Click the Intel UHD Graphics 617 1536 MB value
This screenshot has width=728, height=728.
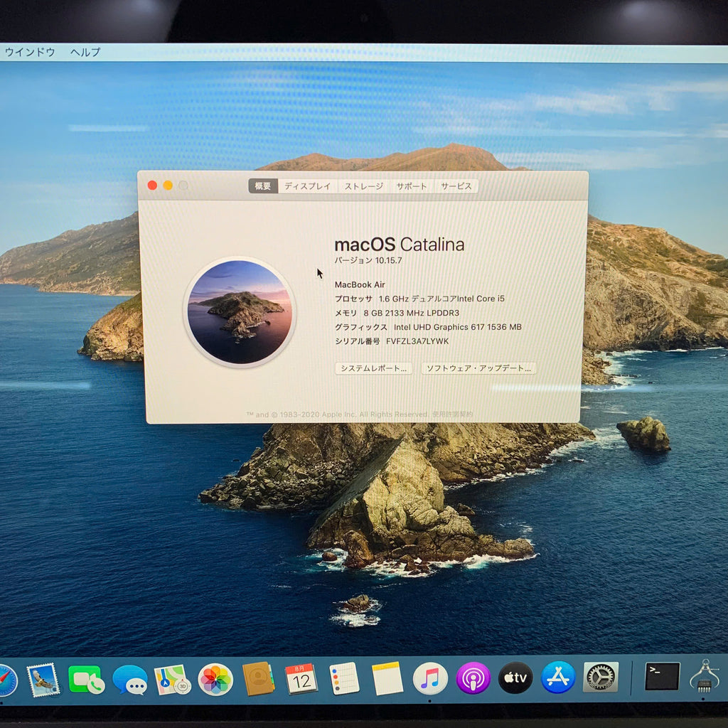(x=458, y=327)
